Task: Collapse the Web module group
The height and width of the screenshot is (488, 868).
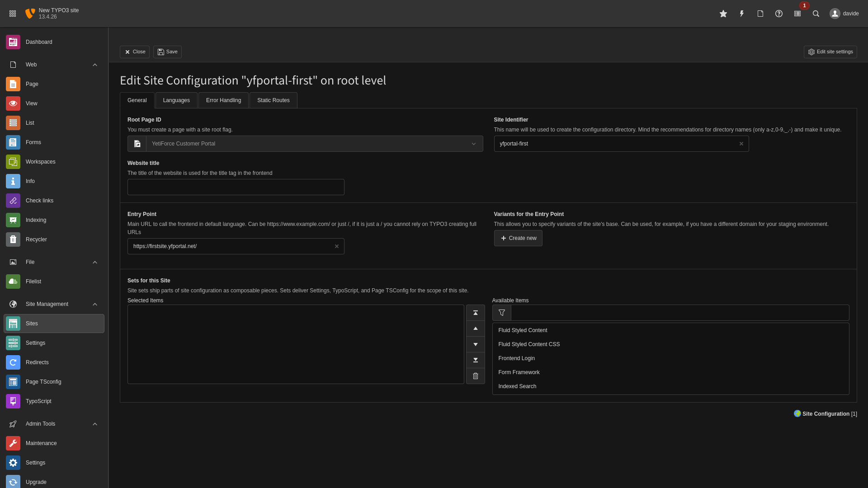Action: pos(95,65)
